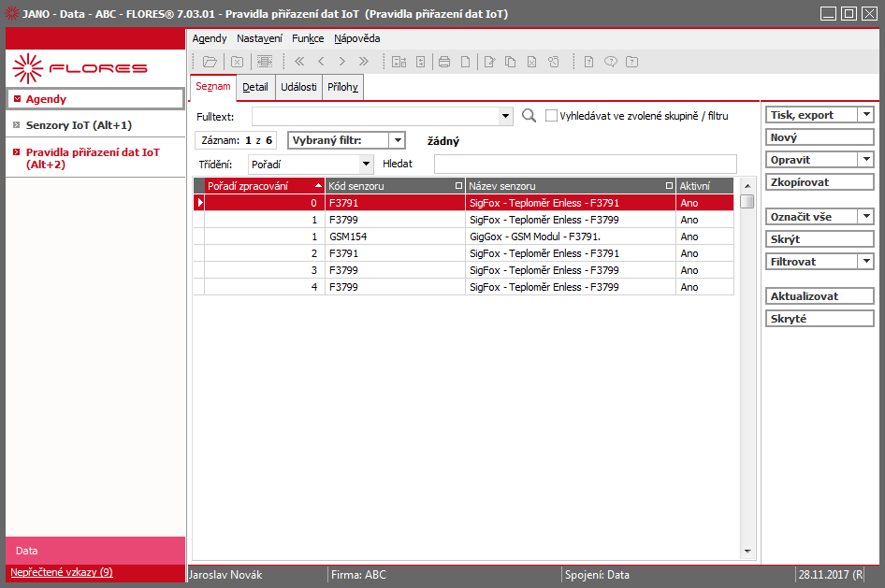
Task: Go to first record with double-left arrow
Action: [299, 62]
